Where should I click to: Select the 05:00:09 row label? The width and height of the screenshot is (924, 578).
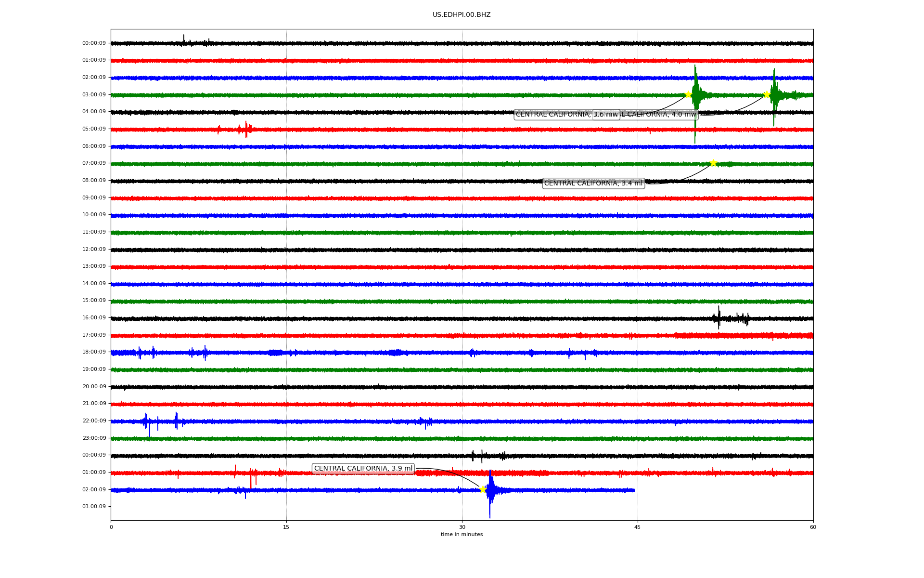pyautogui.click(x=94, y=129)
